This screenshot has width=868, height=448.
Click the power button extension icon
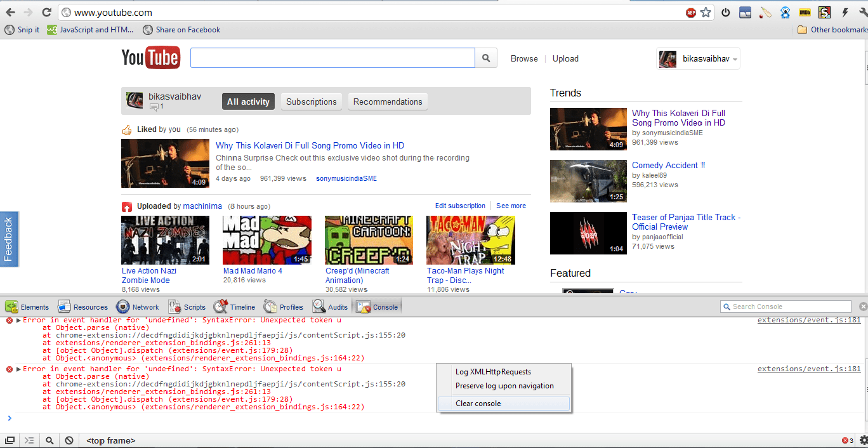pyautogui.click(x=726, y=12)
